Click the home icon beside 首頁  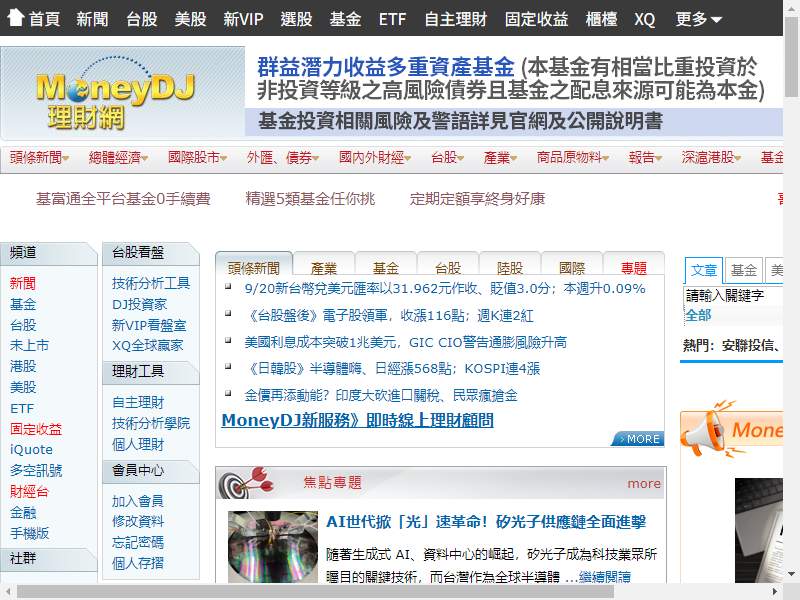tap(15, 17)
